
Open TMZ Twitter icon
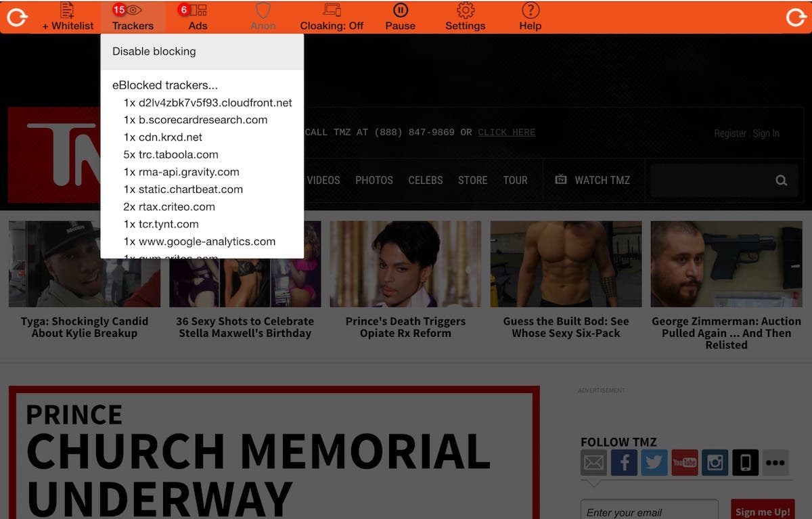click(654, 463)
